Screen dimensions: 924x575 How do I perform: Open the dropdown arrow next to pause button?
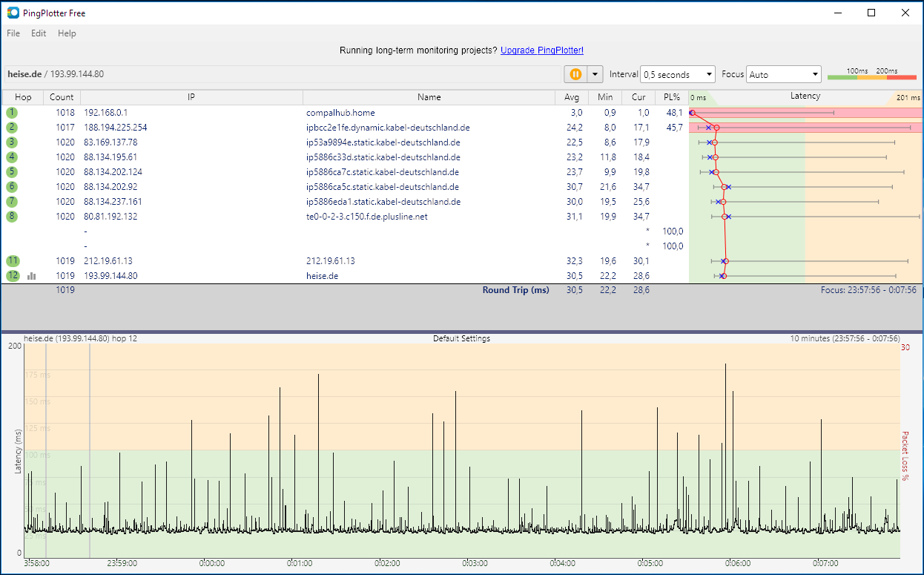(x=595, y=74)
